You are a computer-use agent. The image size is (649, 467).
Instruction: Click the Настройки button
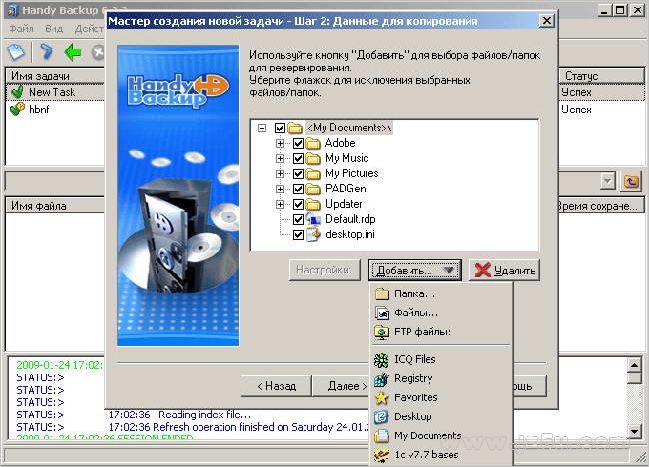click(x=324, y=270)
